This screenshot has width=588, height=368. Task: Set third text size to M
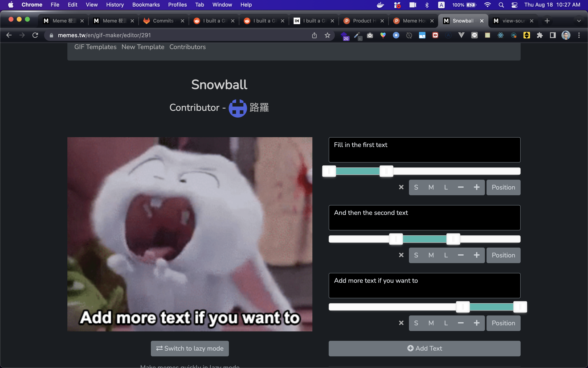click(x=431, y=323)
